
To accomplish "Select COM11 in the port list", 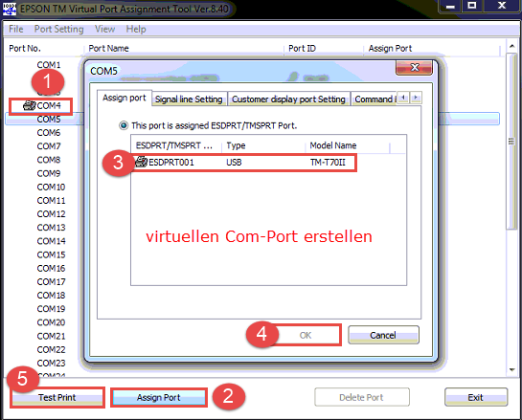I will click(51, 201).
